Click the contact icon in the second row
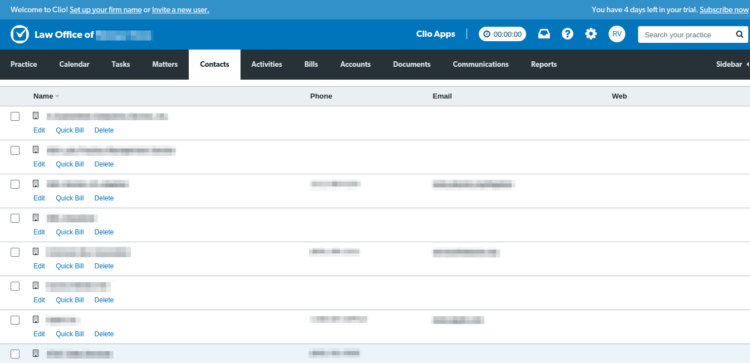This screenshot has width=750, height=363. tap(36, 150)
